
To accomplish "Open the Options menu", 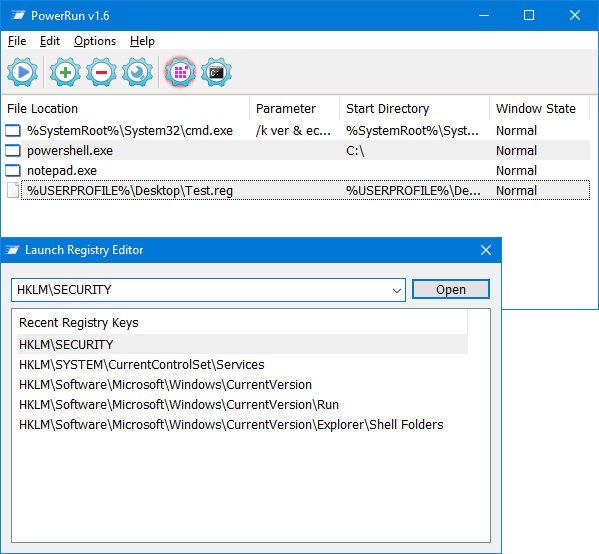I will pyautogui.click(x=95, y=41).
